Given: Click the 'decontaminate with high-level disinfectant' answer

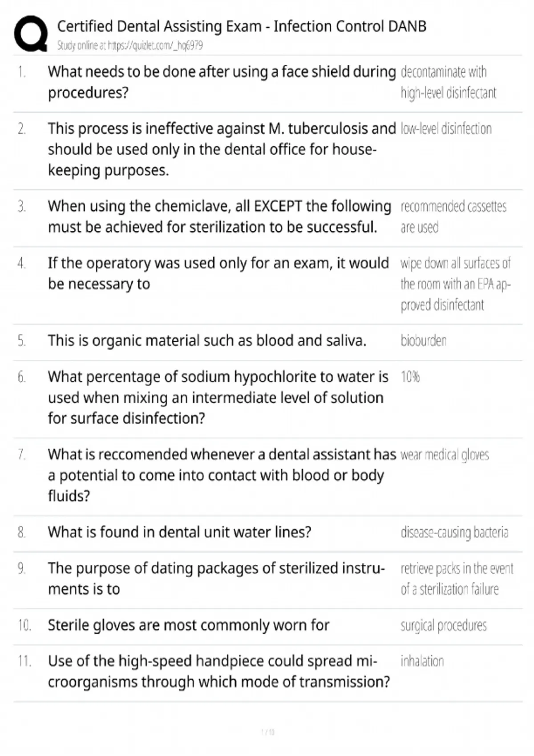Looking at the screenshot, I should (x=448, y=82).
